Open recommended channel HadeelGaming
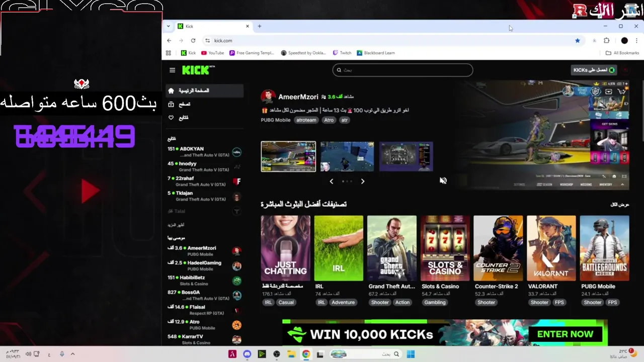 (205, 265)
